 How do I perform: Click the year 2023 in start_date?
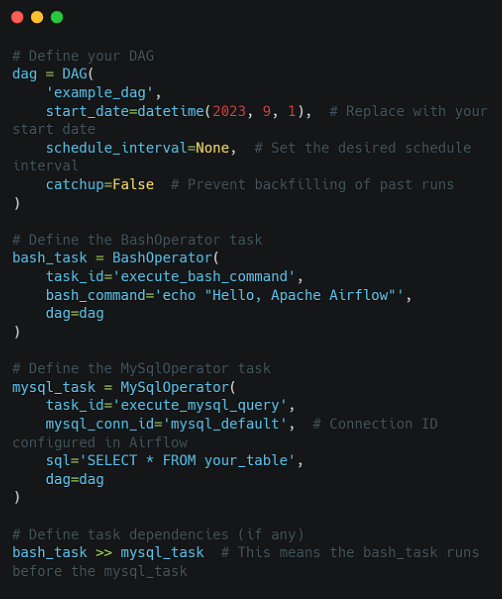229,111
